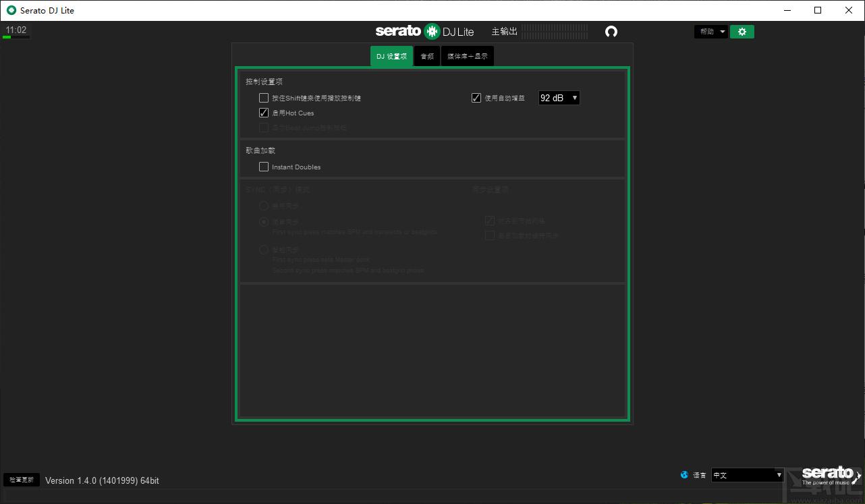Image resolution: width=865 pixels, height=504 pixels.
Task: Enable the Instant Doubles checkbox
Action: click(x=264, y=167)
